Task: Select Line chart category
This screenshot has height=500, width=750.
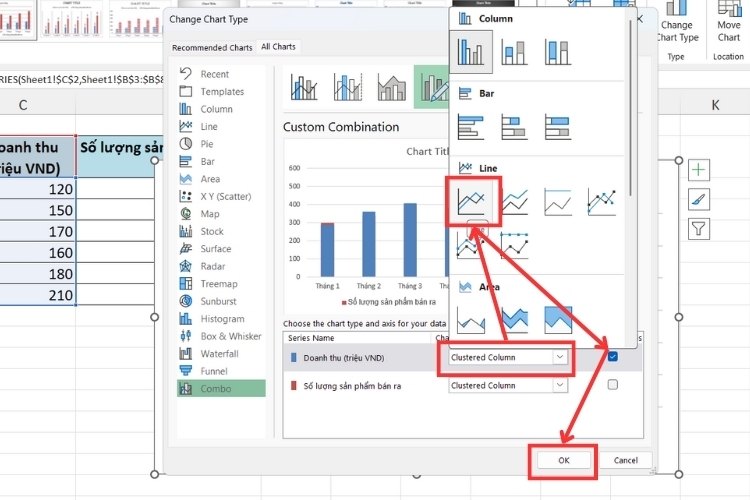Action: click(x=221, y=126)
